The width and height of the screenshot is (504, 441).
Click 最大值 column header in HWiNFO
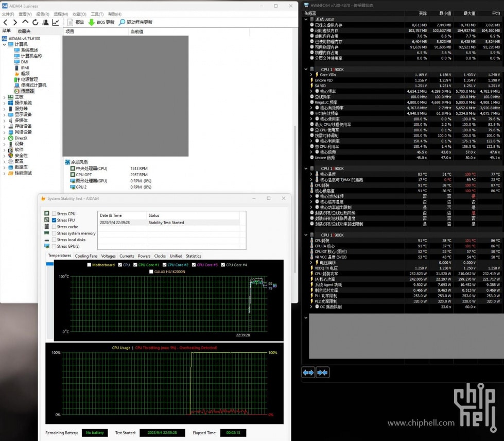pos(470,13)
